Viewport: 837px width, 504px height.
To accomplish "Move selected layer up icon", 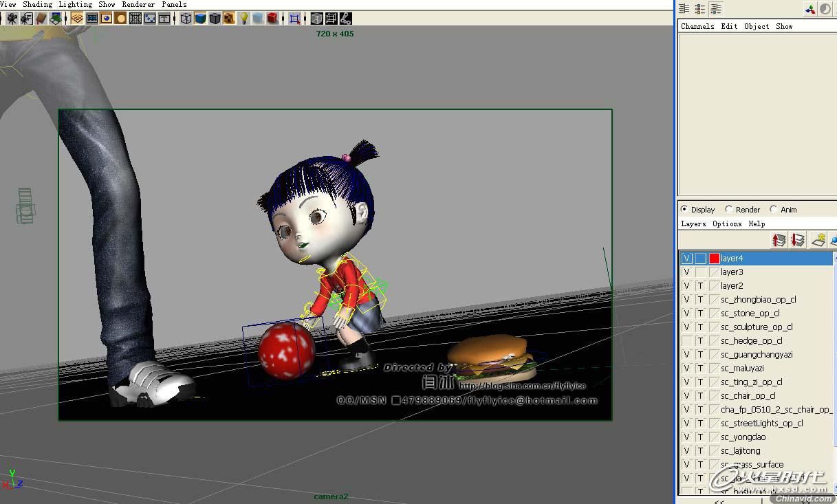I will coord(779,239).
